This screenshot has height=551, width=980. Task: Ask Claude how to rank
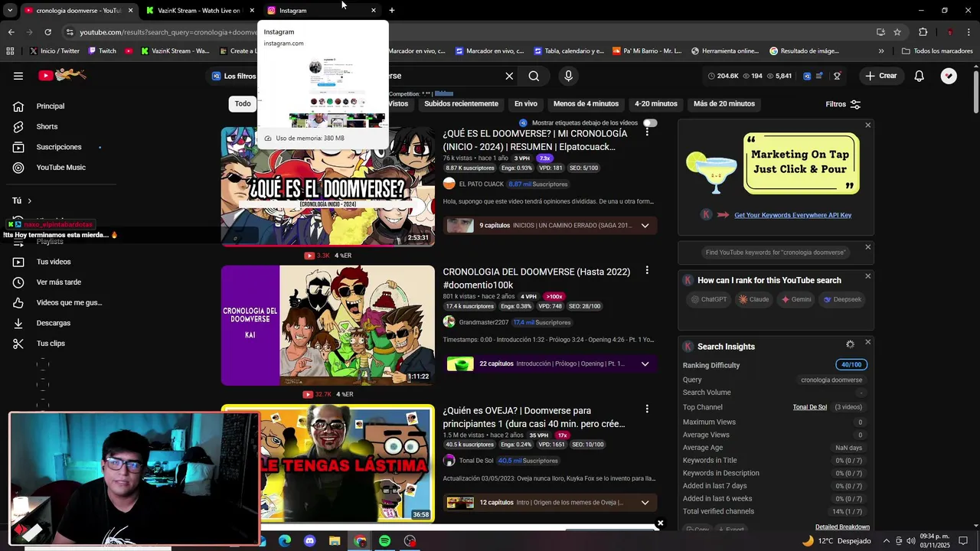[753, 299]
